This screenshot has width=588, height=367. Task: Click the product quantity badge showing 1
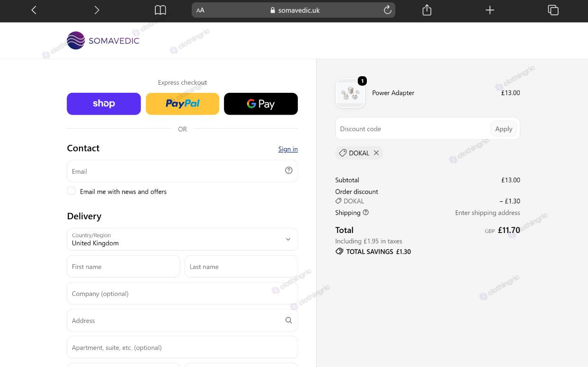362,81
